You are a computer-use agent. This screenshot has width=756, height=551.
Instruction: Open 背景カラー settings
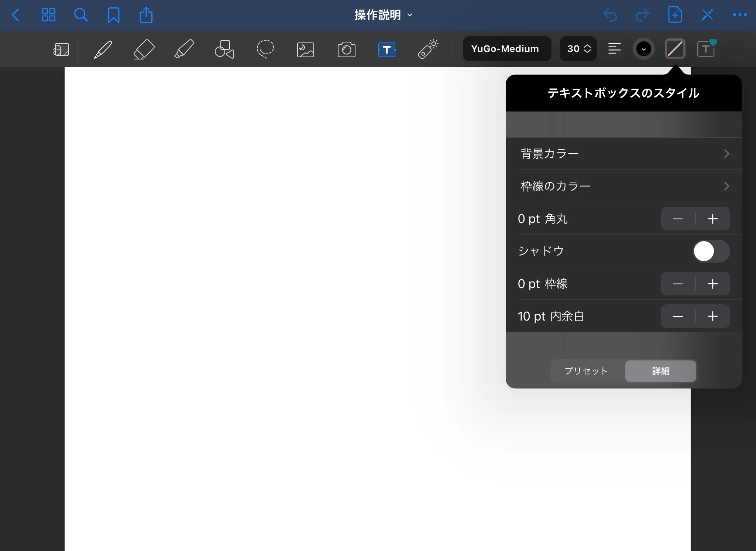click(624, 154)
